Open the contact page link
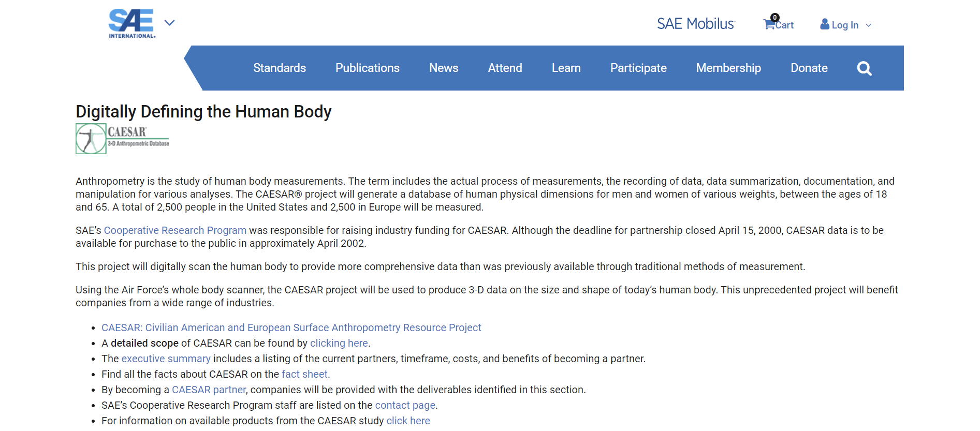The image size is (980, 431). pos(405,405)
